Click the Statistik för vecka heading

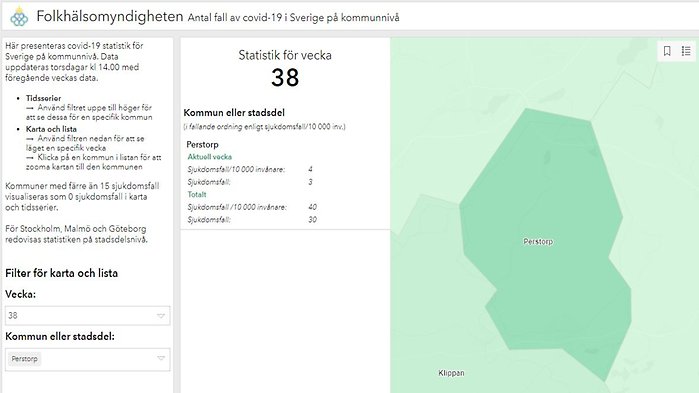coord(285,55)
